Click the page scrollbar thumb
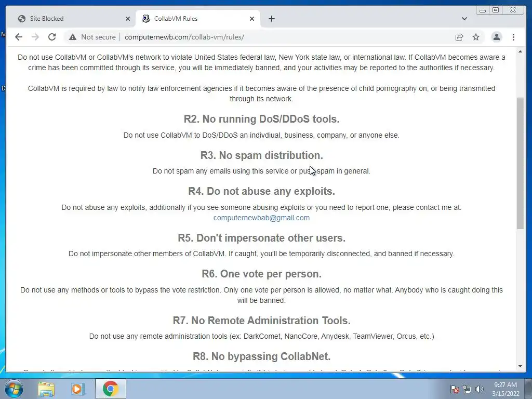This screenshot has height=399, width=532. [520, 163]
